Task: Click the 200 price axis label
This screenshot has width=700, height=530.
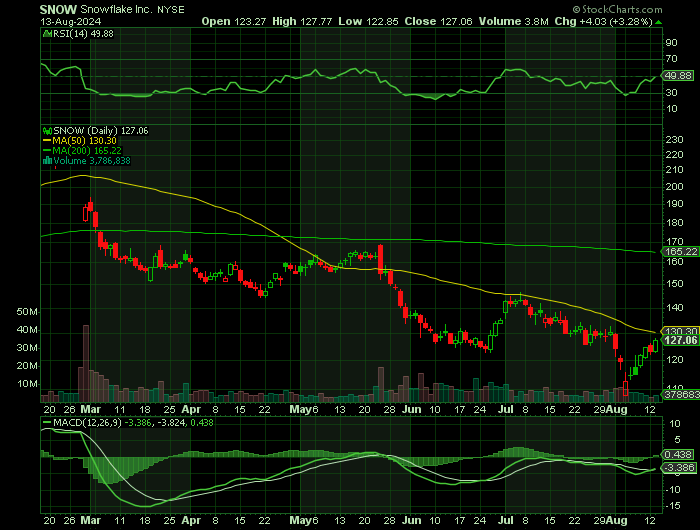Action: (x=674, y=187)
